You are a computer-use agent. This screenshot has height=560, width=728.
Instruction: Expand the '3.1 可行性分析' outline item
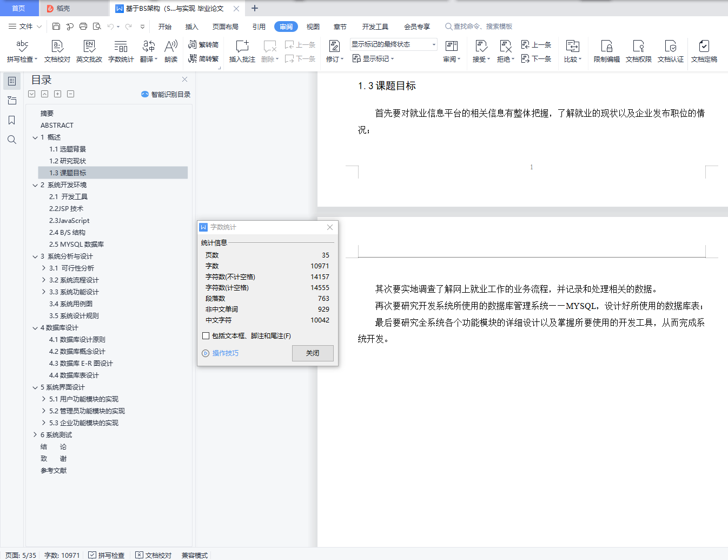pos(44,268)
